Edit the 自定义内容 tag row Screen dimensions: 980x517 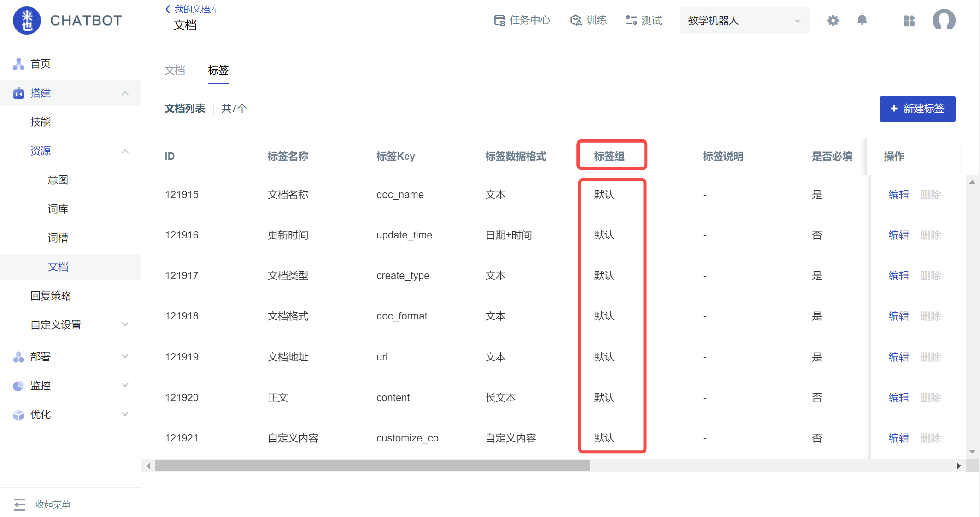pos(898,438)
